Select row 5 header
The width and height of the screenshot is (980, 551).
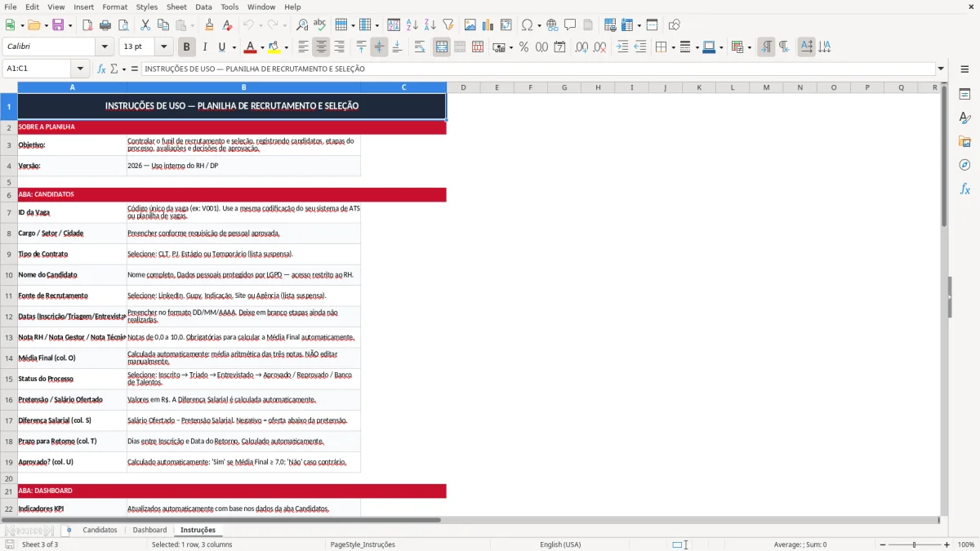pos(9,181)
